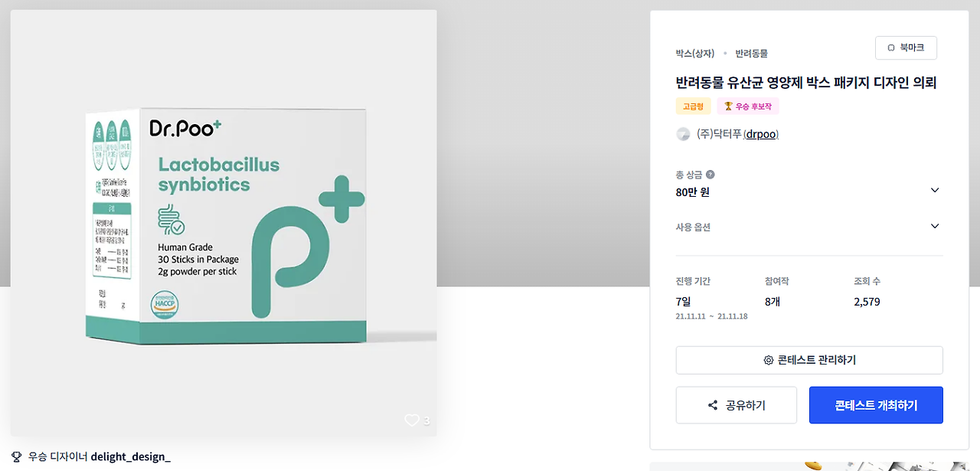This screenshot has height=471, width=980.
Task: Open the 반려동물 category breadcrumb
Action: 751,54
